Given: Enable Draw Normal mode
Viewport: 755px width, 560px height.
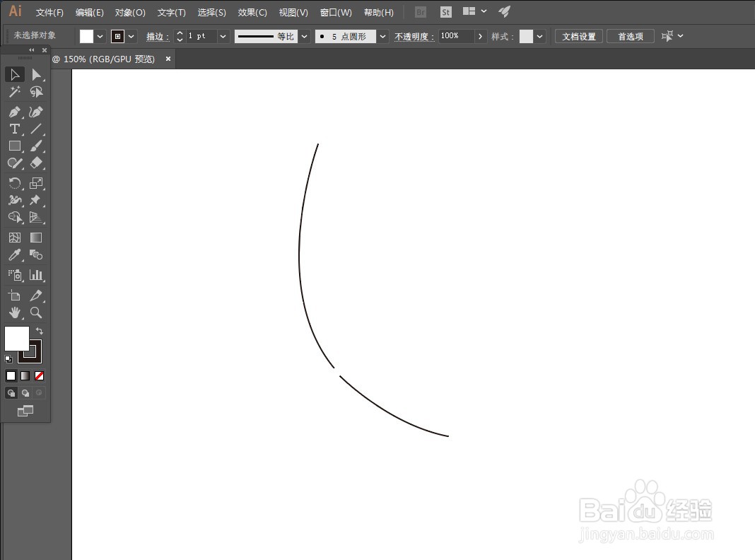Looking at the screenshot, I should coord(11,393).
